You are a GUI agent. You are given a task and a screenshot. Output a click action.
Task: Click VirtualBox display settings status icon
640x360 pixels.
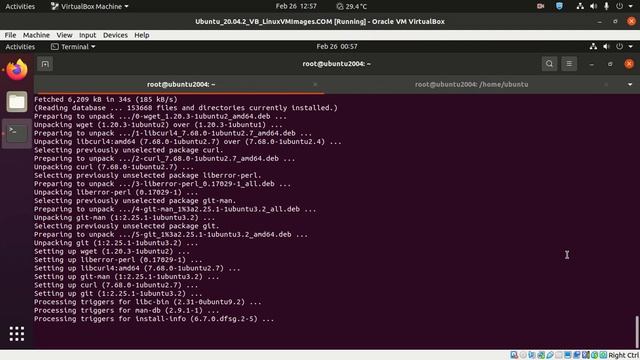(568, 355)
